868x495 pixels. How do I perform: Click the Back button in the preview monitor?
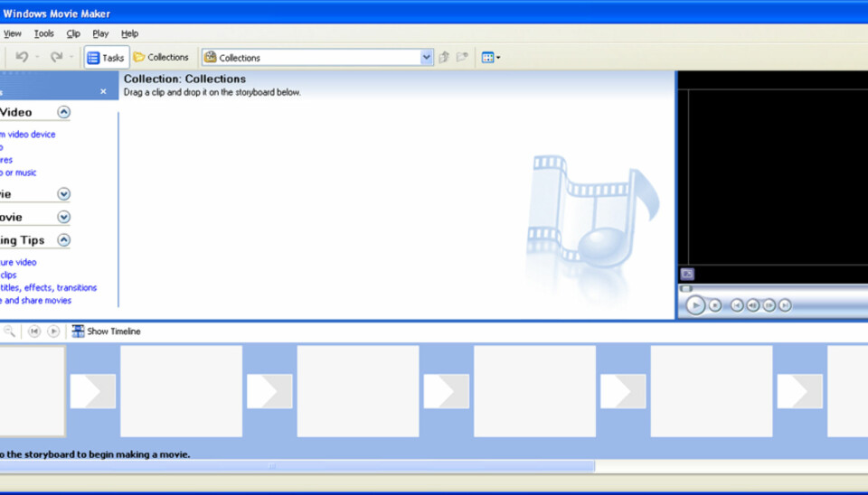tap(737, 305)
